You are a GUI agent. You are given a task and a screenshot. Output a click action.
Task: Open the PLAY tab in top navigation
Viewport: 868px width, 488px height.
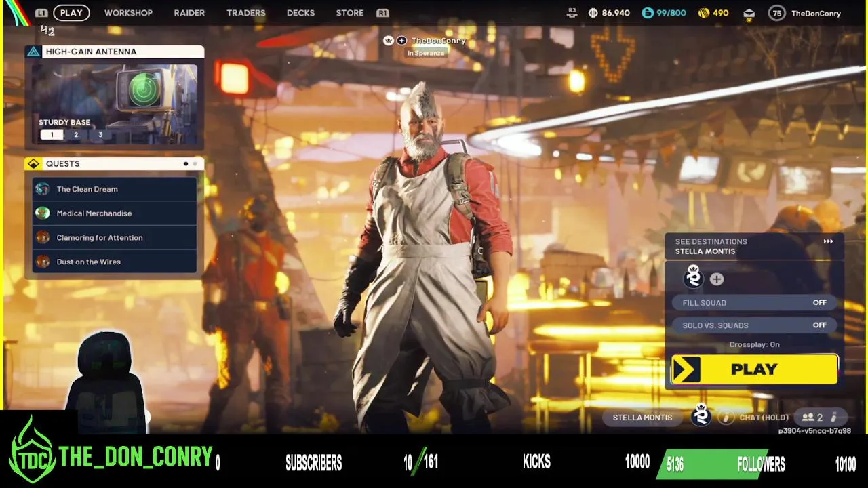[71, 13]
